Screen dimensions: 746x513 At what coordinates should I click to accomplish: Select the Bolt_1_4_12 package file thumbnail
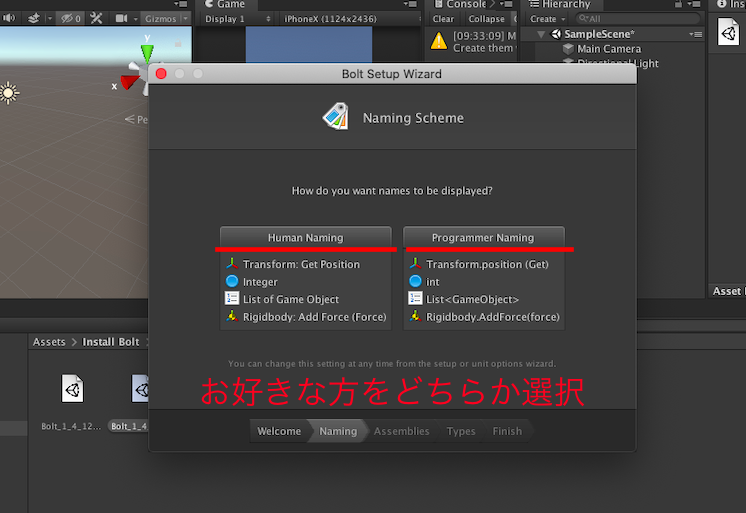[72, 388]
